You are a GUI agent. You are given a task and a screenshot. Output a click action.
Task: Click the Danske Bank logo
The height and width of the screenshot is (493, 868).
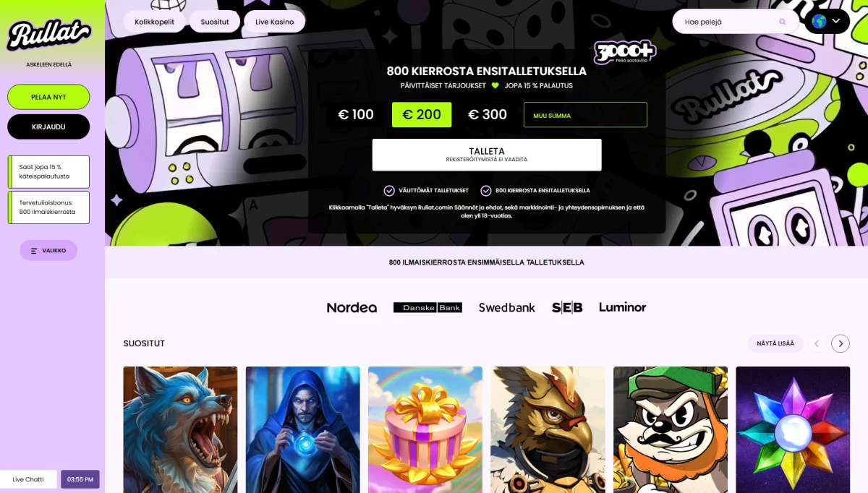pyautogui.click(x=427, y=307)
